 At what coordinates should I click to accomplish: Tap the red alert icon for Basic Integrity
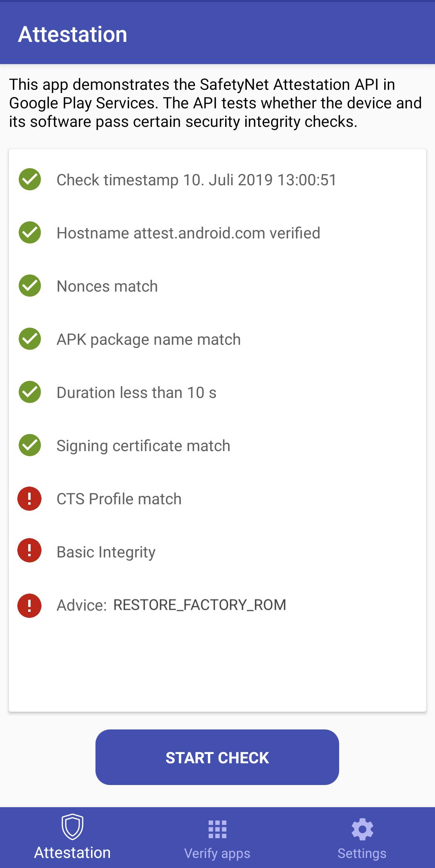coord(29,551)
